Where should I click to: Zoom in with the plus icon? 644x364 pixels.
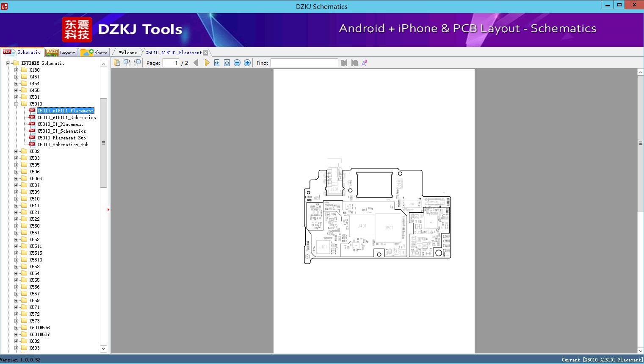pos(247,63)
